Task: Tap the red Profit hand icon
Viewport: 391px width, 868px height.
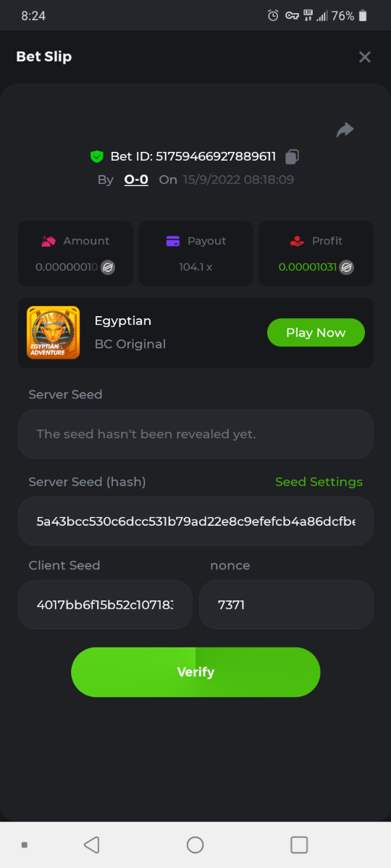Action: tap(296, 241)
